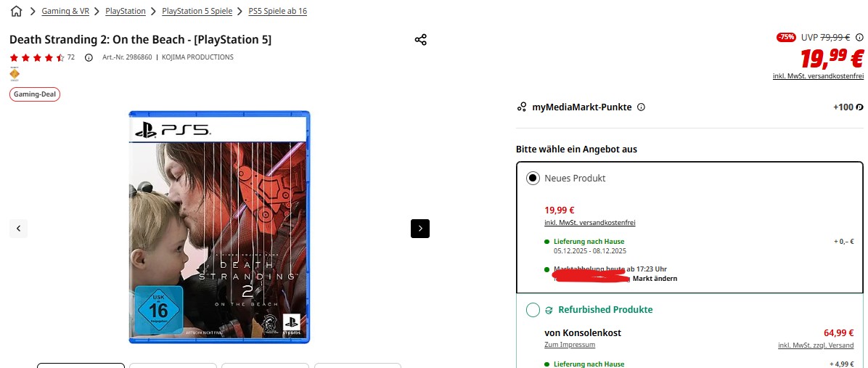The image size is (868, 368).
Task: Open PS5 Spiele ab 16 breadcrumb
Action: coord(278,11)
